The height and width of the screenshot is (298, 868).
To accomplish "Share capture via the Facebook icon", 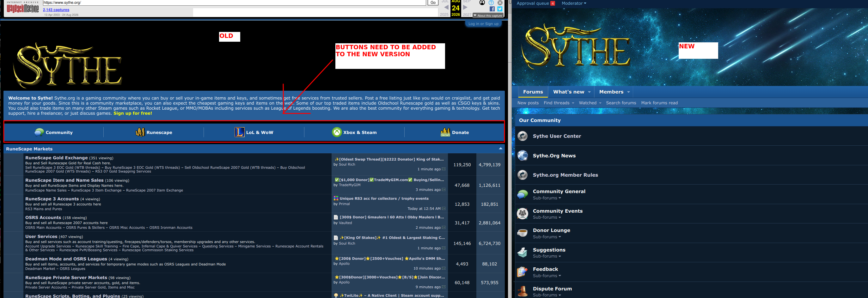I will coord(492,9).
